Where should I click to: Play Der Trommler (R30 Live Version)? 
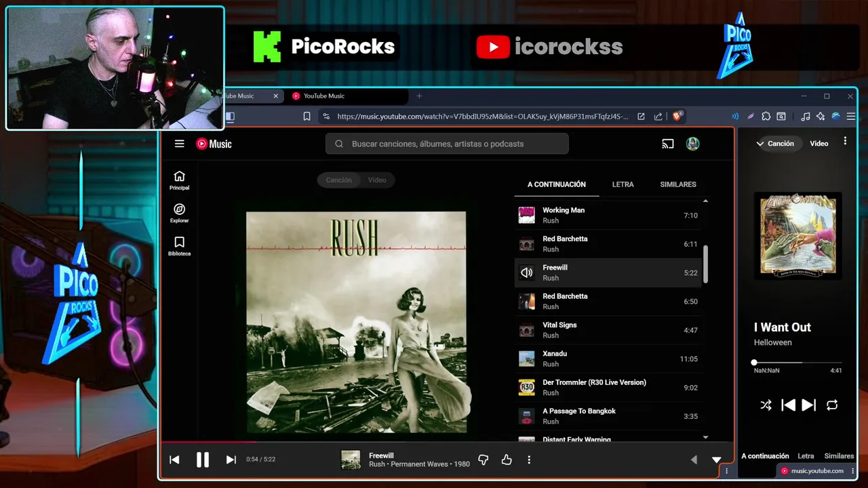tap(608, 387)
